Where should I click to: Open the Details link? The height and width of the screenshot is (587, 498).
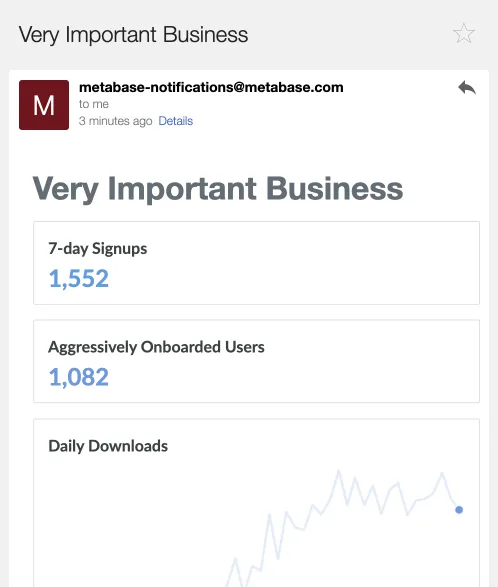pyautogui.click(x=176, y=121)
